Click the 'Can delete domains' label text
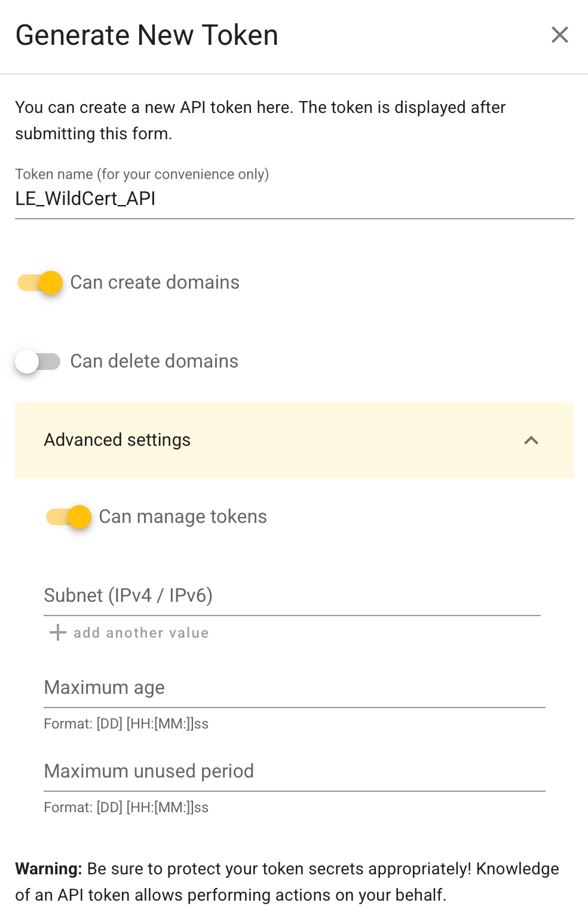 click(154, 362)
